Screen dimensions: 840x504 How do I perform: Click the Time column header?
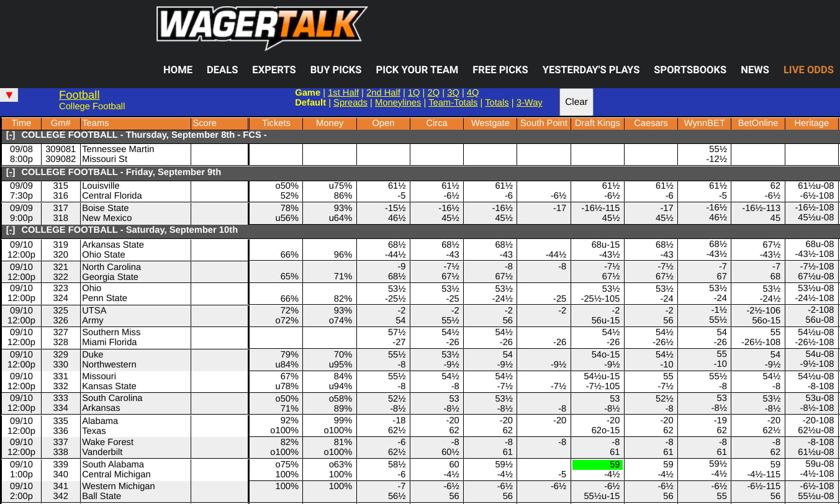tap(21, 123)
